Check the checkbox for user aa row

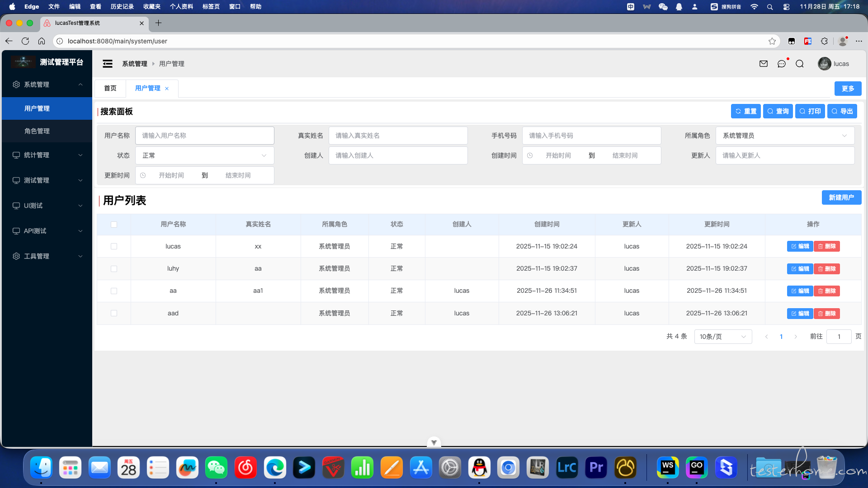click(114, 291)
